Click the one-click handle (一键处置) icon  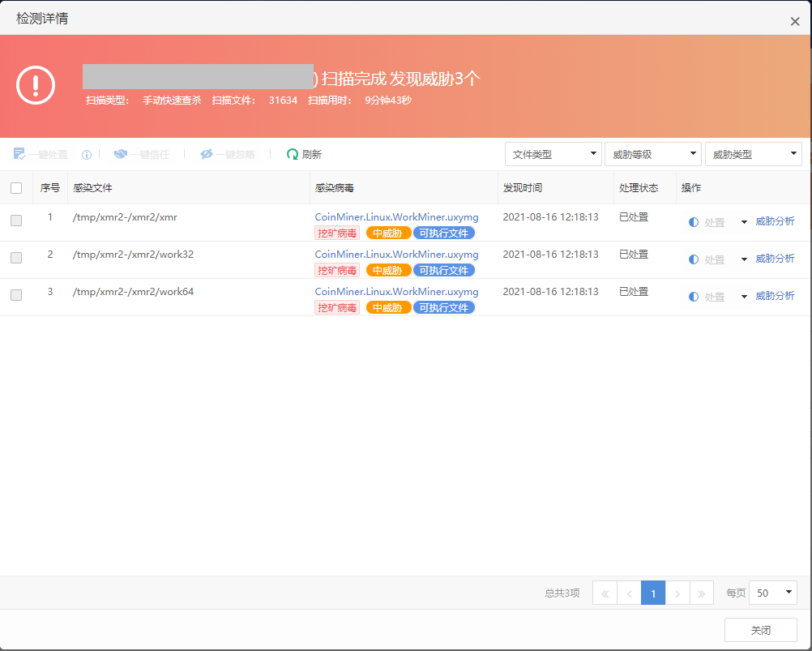19,154
